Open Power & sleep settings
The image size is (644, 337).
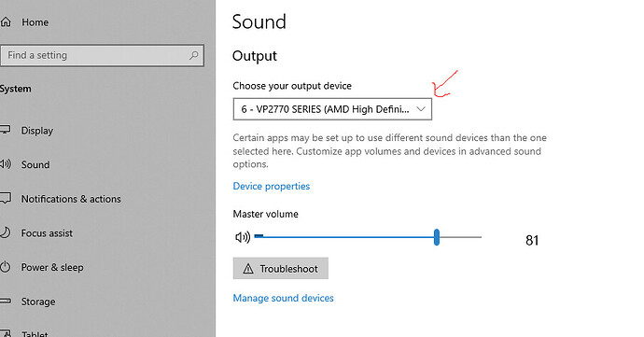coord(52,268)
